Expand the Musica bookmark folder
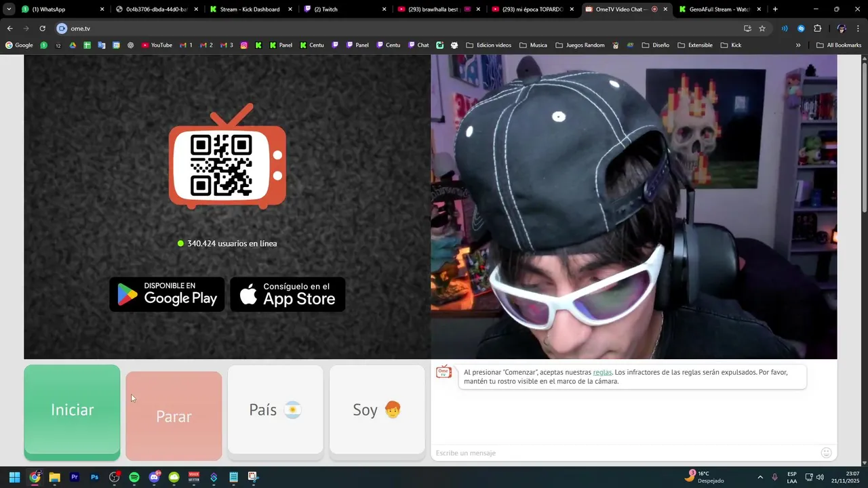The height and width of the screenshot is (488, 868). click(x=533, y=45)
